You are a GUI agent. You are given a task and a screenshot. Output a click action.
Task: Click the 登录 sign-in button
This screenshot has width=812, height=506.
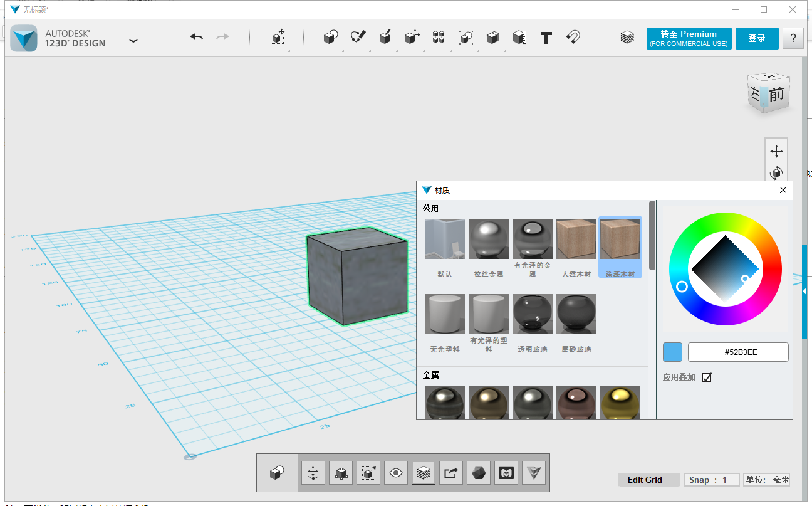click(x=757, y=38)
